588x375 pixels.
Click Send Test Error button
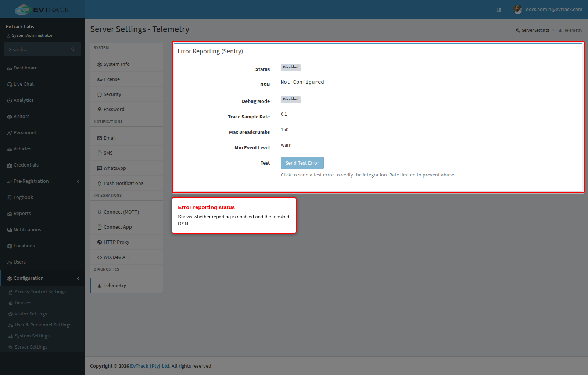coord(302,163)
